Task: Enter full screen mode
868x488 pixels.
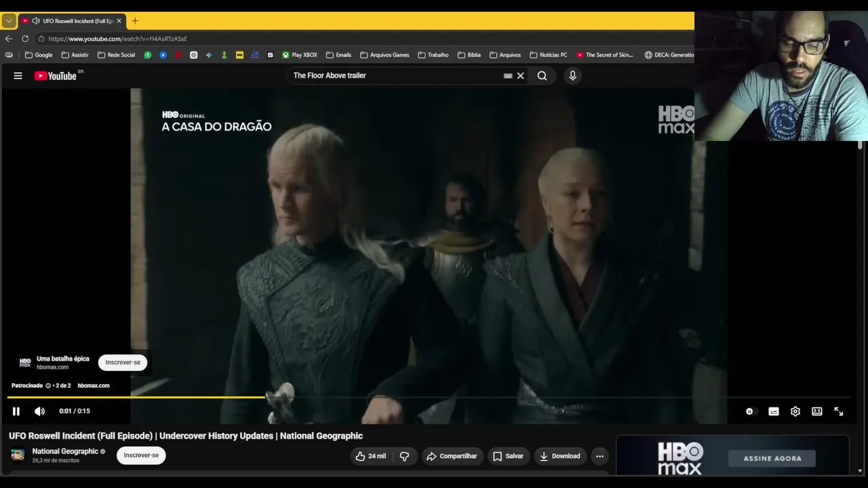Action: (x=839, y=411)
